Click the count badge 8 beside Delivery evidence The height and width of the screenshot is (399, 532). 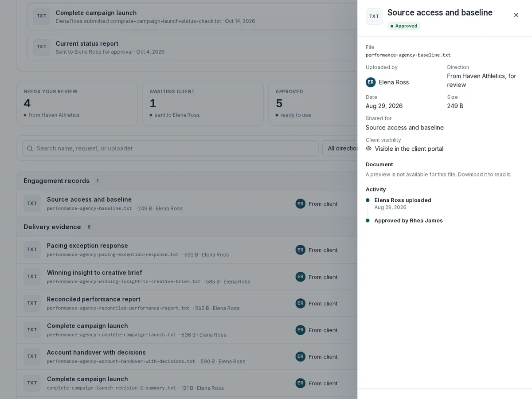[x=89, y=227]
